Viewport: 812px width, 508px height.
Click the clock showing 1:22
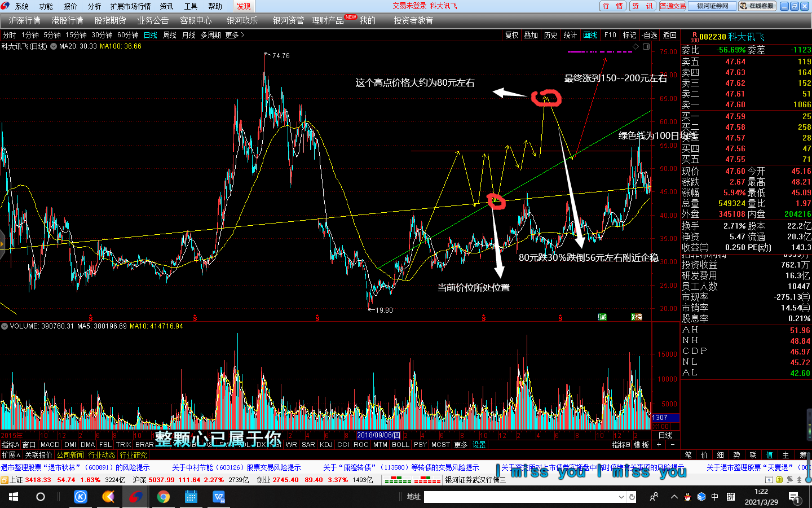pyautogui.click(x=761, y=491)
